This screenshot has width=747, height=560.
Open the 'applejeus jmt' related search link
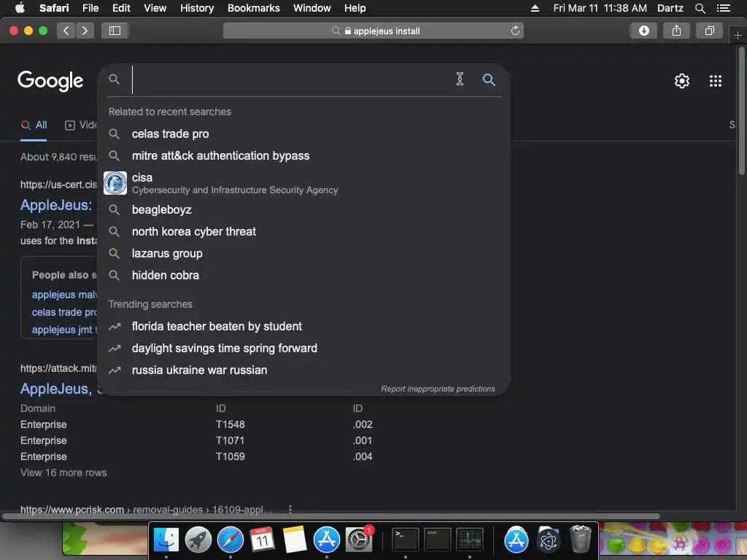tap(64, 330)
